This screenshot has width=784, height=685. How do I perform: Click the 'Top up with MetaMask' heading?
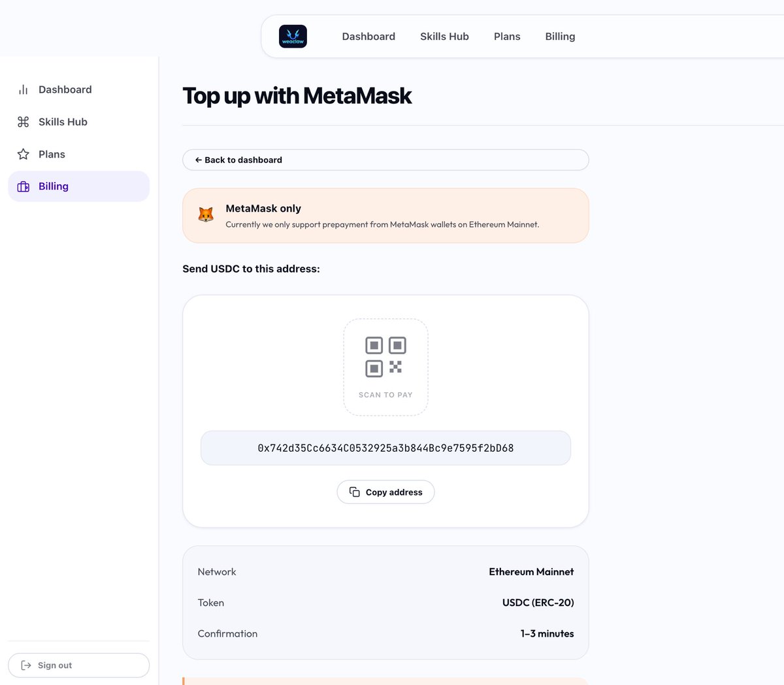pos(297,96)
